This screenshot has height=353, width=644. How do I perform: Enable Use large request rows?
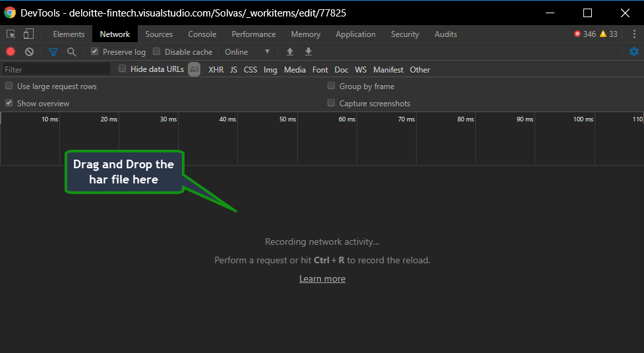9,86
